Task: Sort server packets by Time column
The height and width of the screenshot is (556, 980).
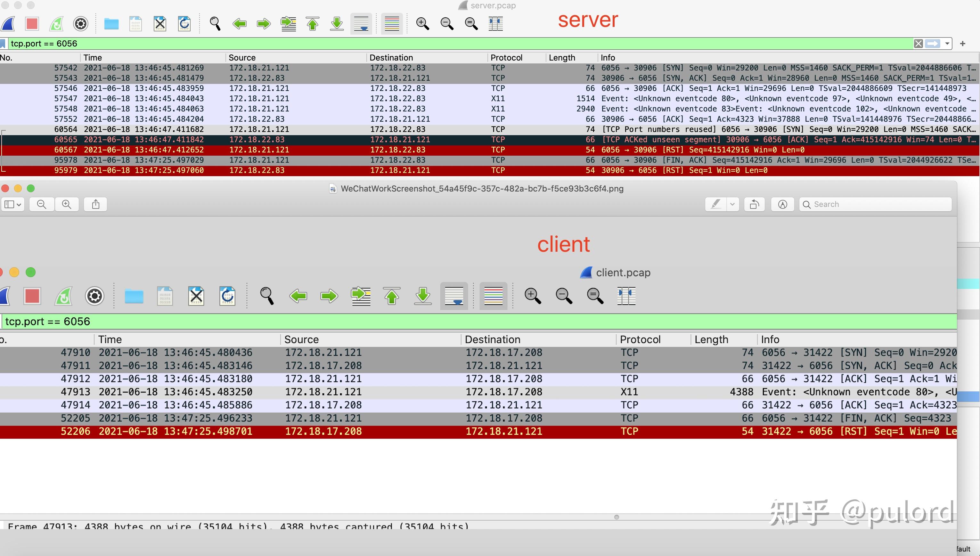Action: [153, 58]
